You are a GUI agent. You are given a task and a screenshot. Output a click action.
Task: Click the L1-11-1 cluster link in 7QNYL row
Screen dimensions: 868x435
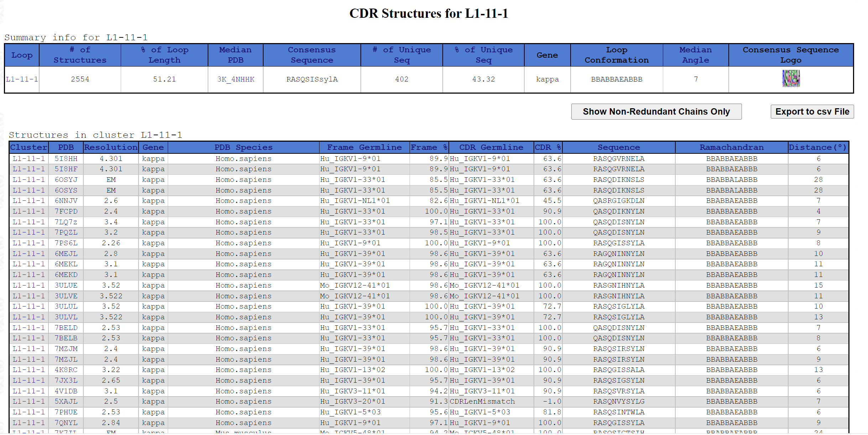29,423
